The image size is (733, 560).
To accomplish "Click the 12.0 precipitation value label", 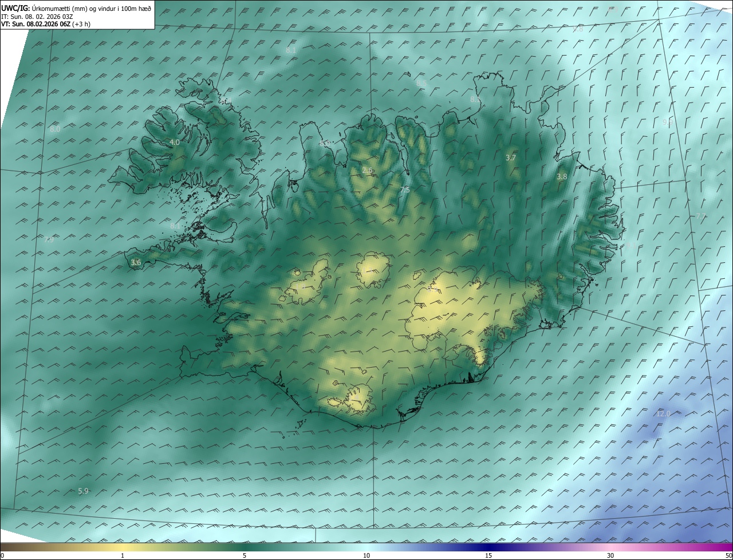I will pos(663,413).
